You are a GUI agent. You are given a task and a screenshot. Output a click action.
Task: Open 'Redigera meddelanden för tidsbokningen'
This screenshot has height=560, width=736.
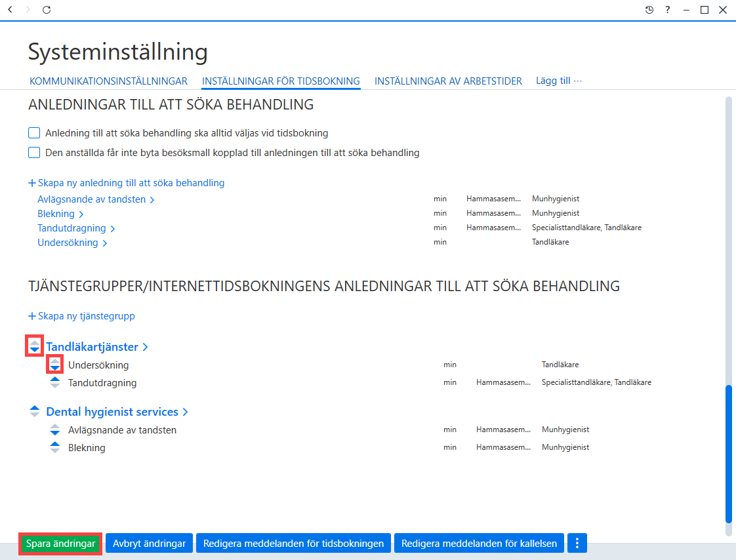(293, 544)
